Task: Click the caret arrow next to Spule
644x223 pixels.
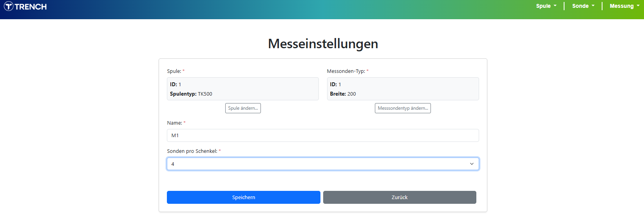Action: [x=555, y=6]
